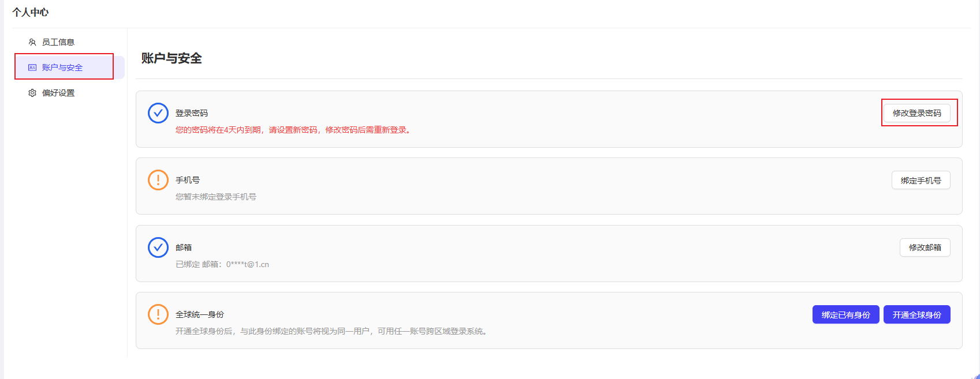This screenshot has height=379, width=980.
Task: Click the orange warning icon next to 手机号
Action: click(158, 180)
